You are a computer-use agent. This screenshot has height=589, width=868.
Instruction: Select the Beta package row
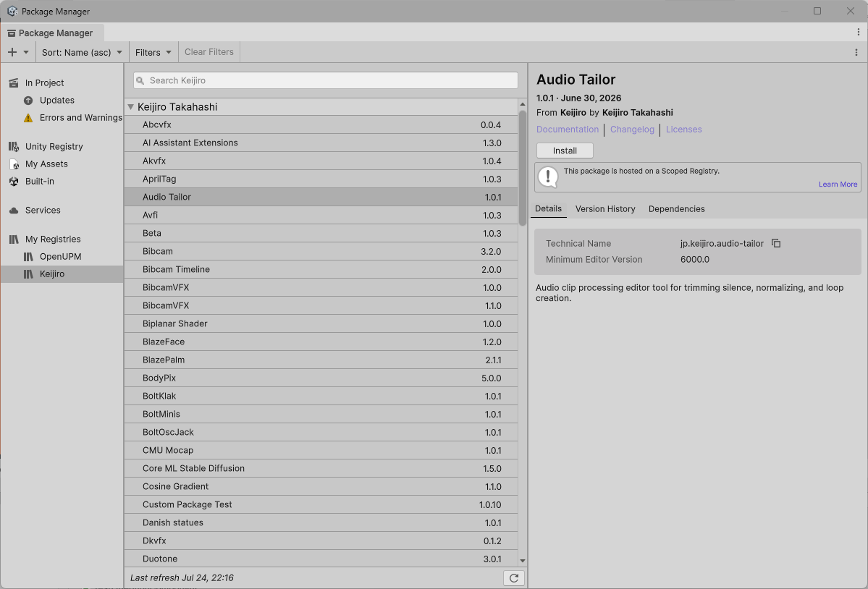click(321, 233)
